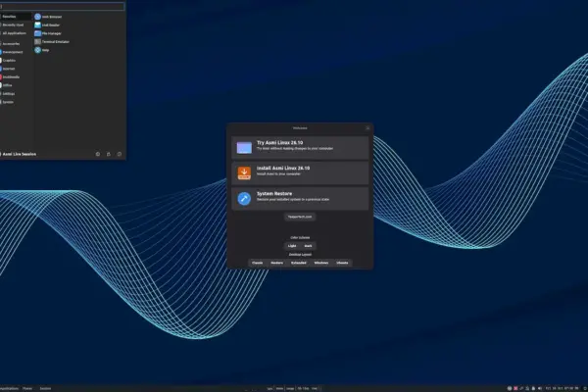588x392 pixels.
Task: Focus the application menu search field
Action: click(63, 7)
